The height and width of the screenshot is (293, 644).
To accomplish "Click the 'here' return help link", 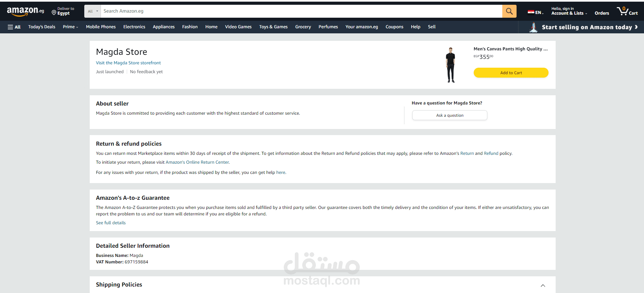I will [x=281, y=173].
